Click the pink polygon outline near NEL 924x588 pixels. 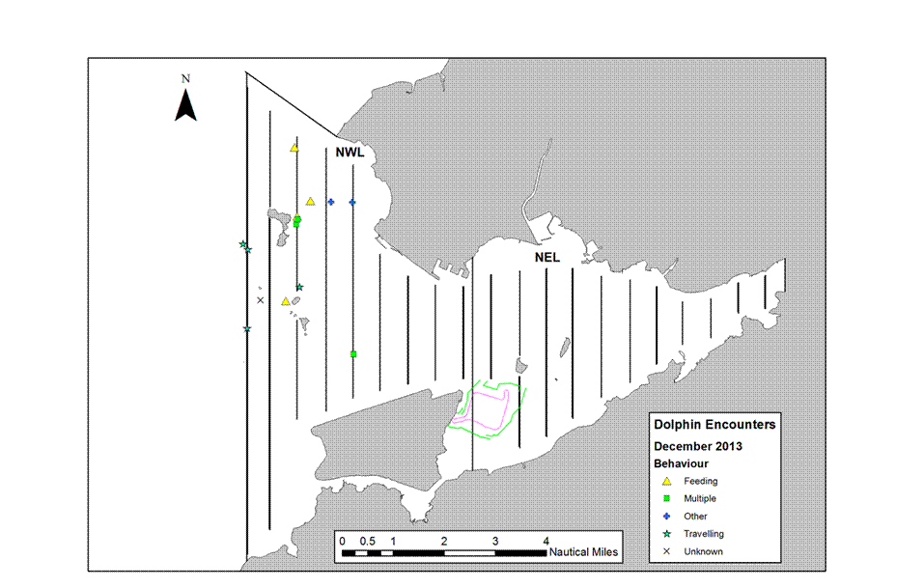[x=479, y=409]
